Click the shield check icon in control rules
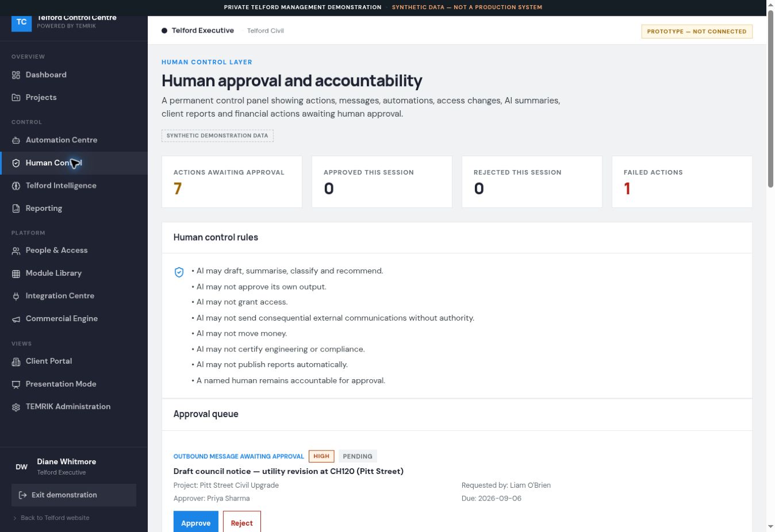Screen dimensions: 775x532 point(179,272)
